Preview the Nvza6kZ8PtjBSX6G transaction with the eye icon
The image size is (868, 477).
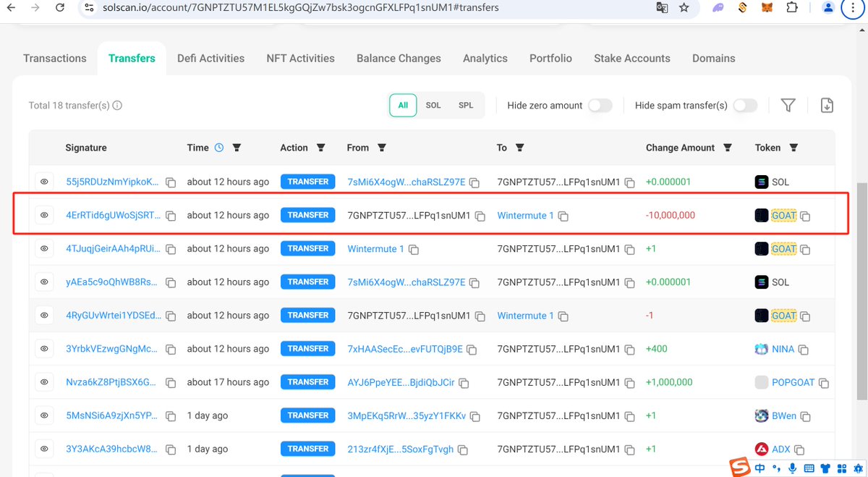(x=44, y=381)
